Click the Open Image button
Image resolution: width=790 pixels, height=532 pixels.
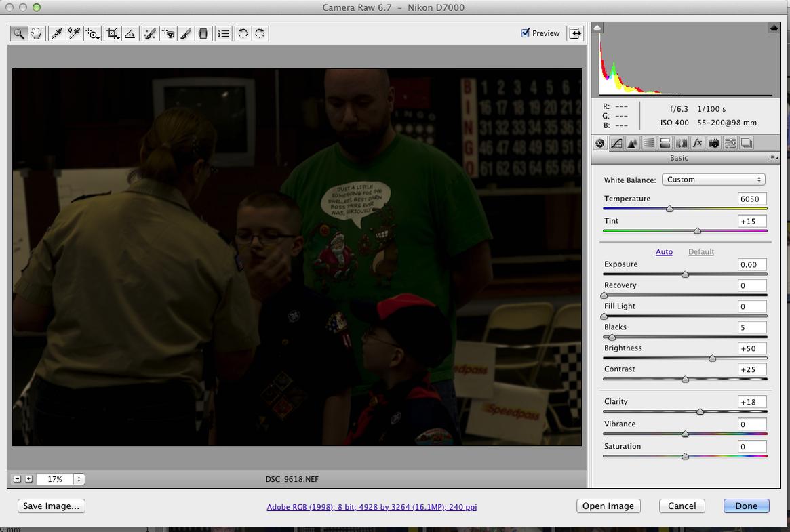pos(608,506)
